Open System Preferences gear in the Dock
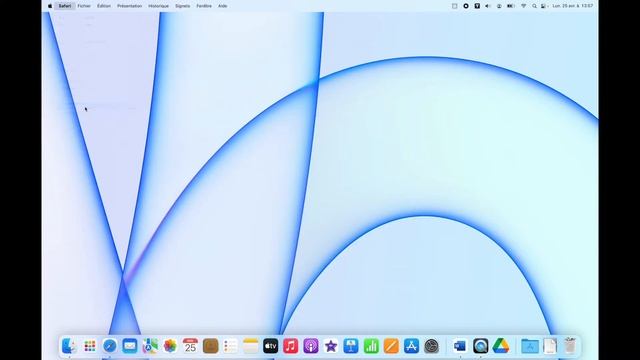This screenshot has height=360, width=640. (431, 346)
